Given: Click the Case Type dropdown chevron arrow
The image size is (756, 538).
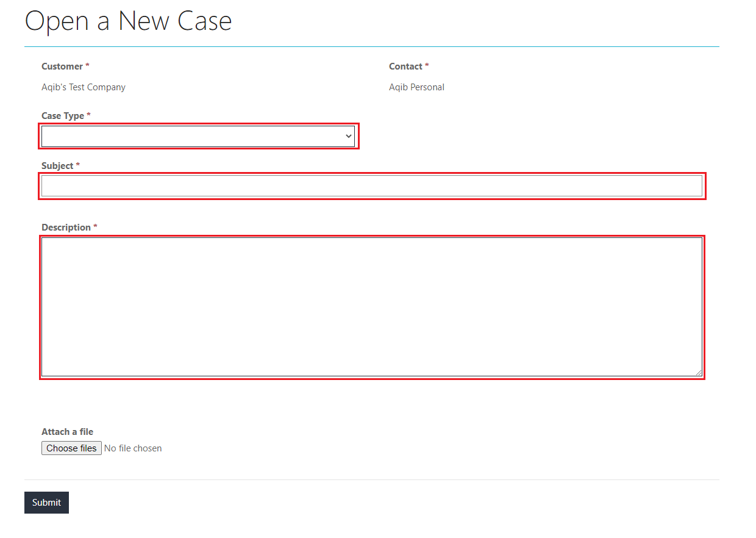Looking at the screenshot, I should pos(348,135).
